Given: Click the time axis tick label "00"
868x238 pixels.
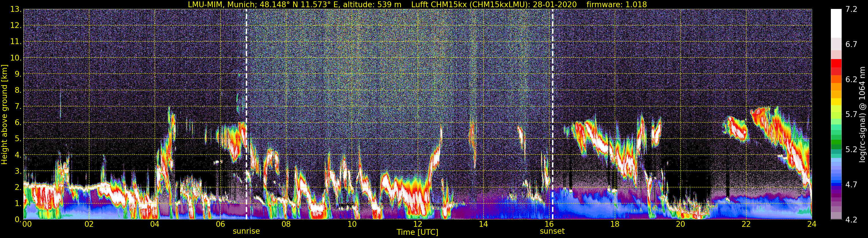Looking at the screenshot, I should [x=27, y=224].
